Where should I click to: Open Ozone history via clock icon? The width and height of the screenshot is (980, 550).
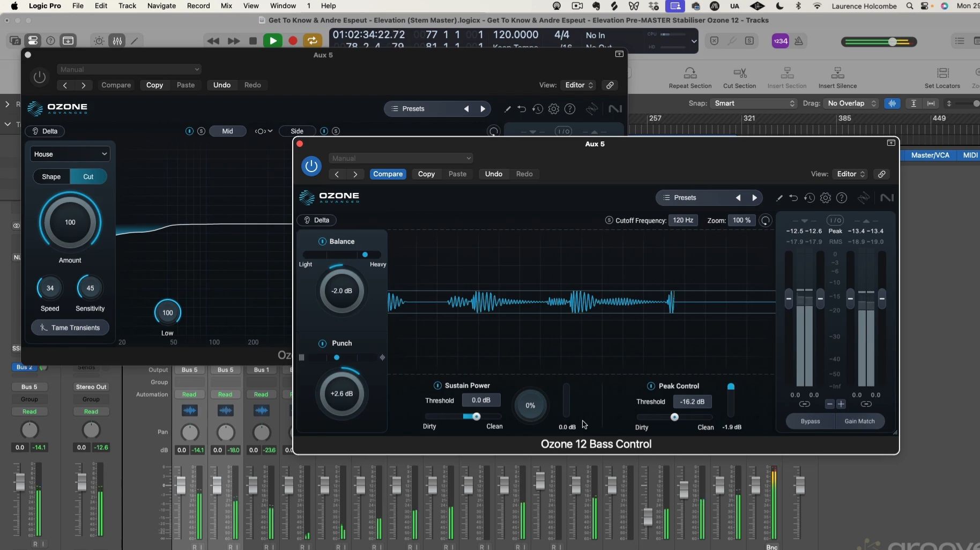[810, 198]
